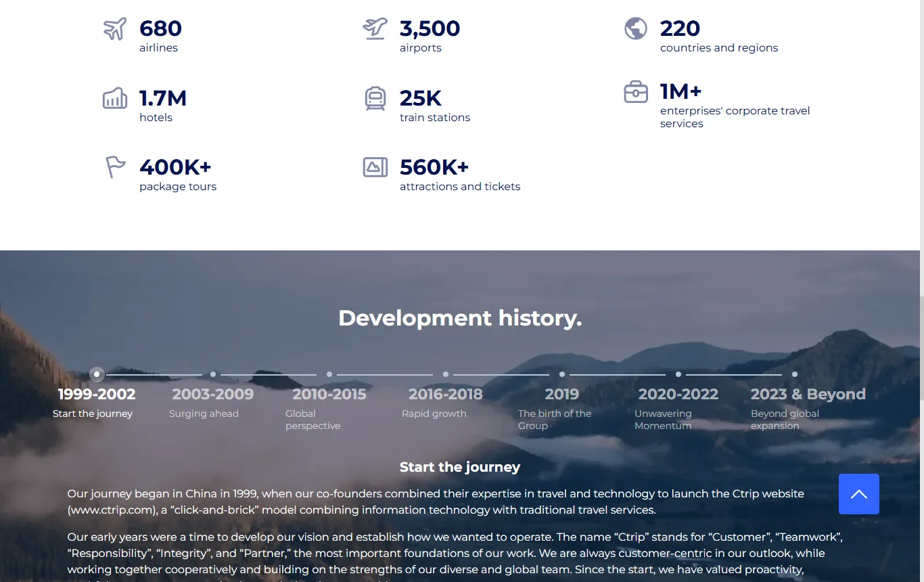The image size is (924, 582).
Task: Click the 'Beyond global expansion' subtitle
Action: [x=785, y=420]
